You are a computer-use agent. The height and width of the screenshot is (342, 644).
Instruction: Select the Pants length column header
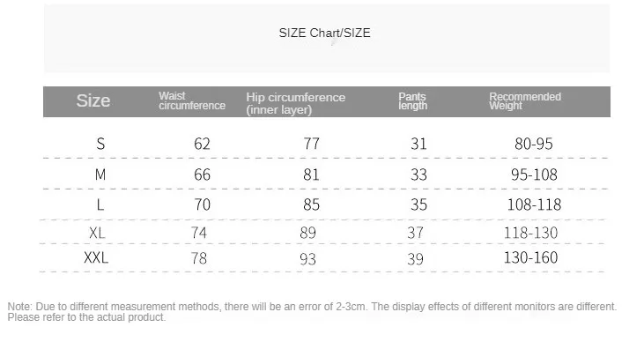pos(413,101)
